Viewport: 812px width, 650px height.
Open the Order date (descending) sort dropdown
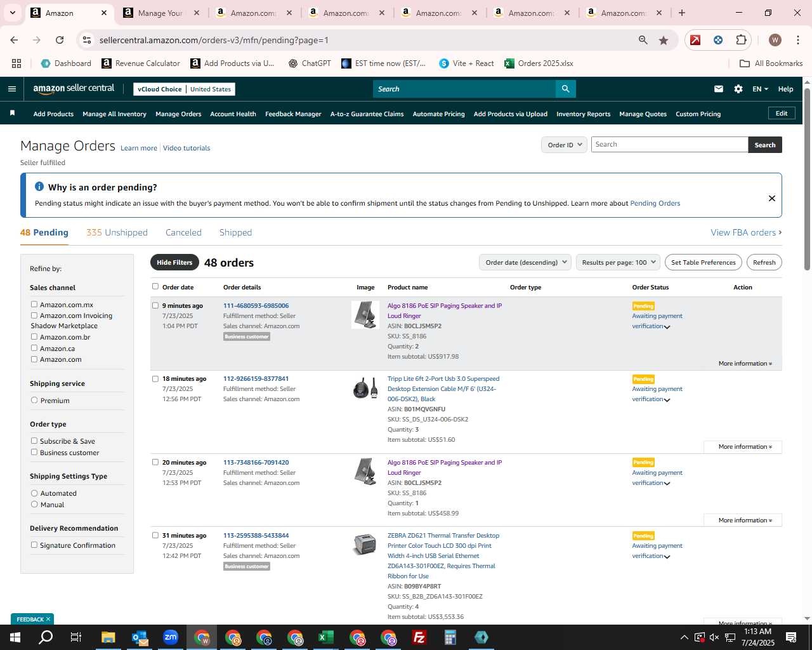525,262
